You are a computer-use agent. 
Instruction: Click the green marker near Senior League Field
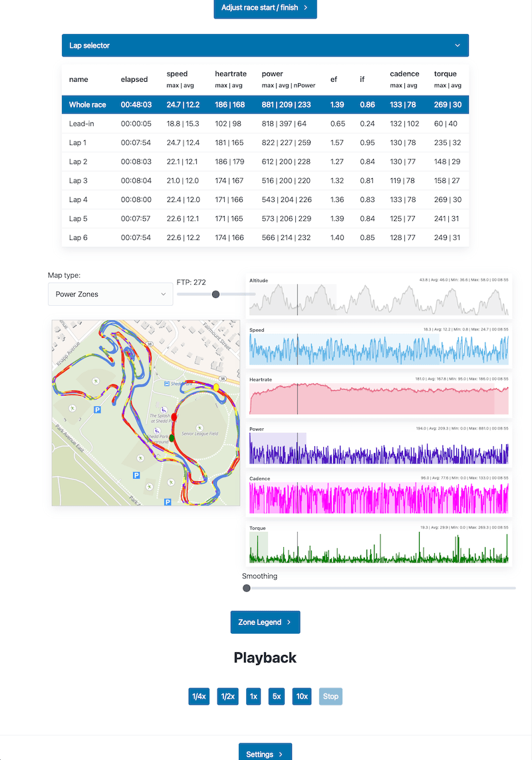click(172, 437)
